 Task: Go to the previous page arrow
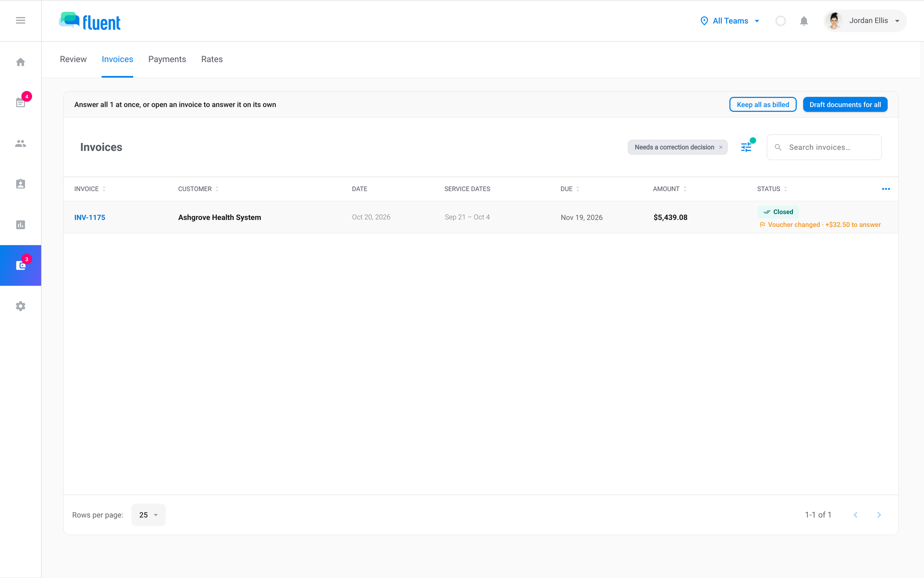click(x=856, y=515)
